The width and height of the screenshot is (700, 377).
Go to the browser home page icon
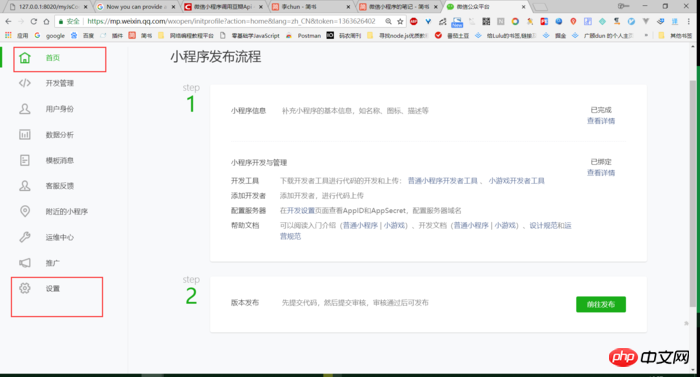tap(46, 21)
